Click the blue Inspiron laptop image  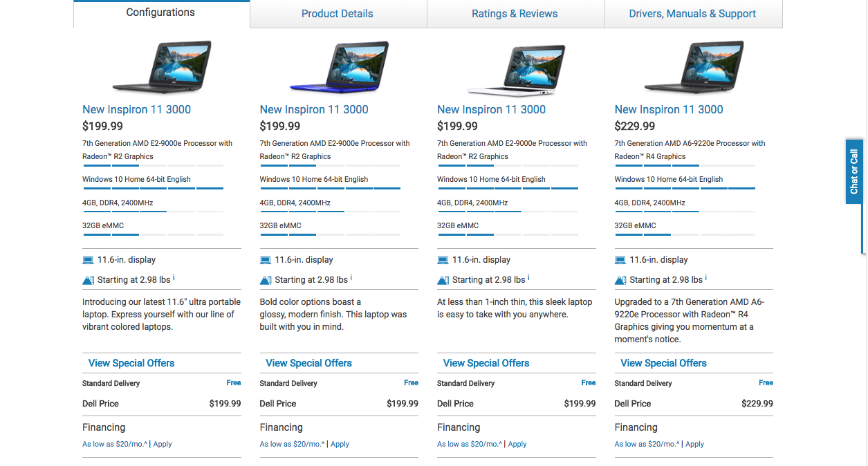click(x=339, y=67)
